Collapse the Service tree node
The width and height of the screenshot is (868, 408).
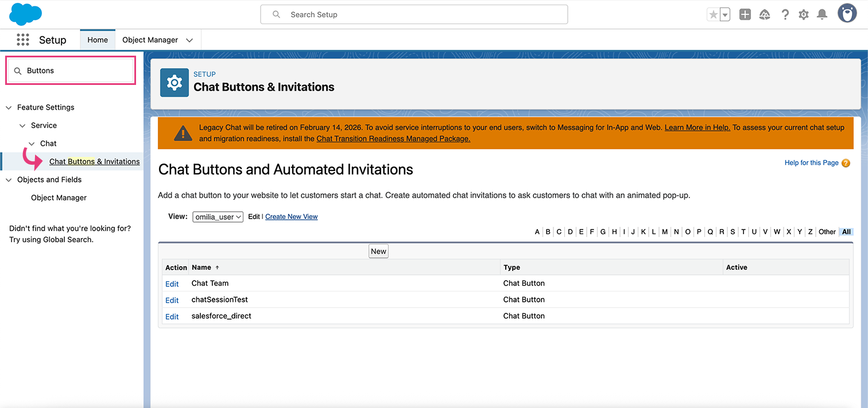22,126
